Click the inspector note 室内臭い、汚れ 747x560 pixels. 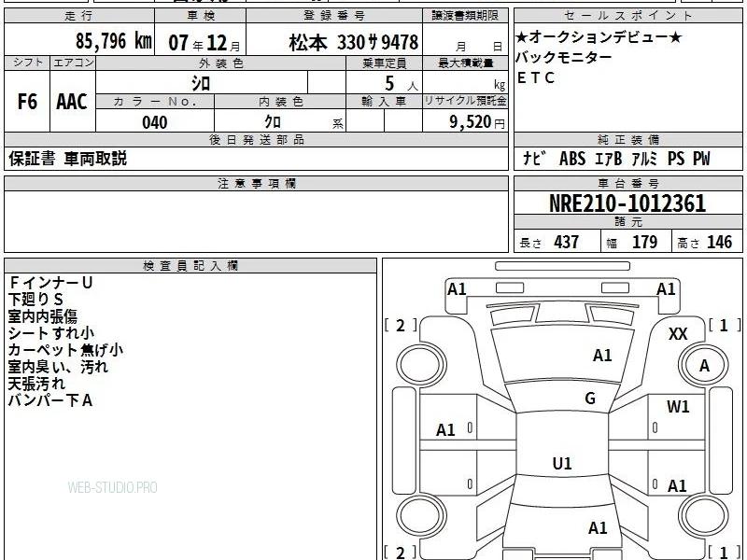pyautogui.click(x=58, y=367)
